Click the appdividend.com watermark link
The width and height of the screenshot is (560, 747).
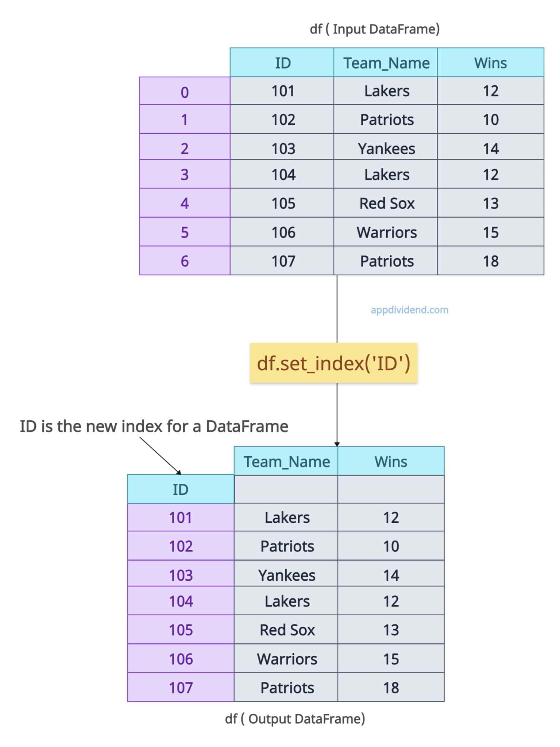409,310
